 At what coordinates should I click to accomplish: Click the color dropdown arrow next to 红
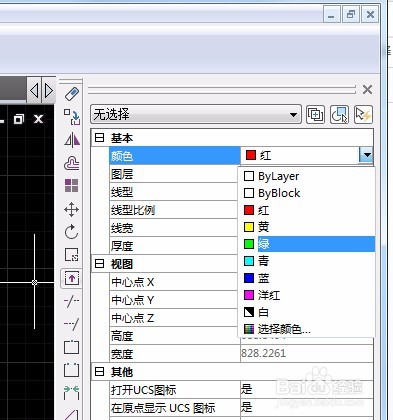pyautogui.click(x=366, y=155)
